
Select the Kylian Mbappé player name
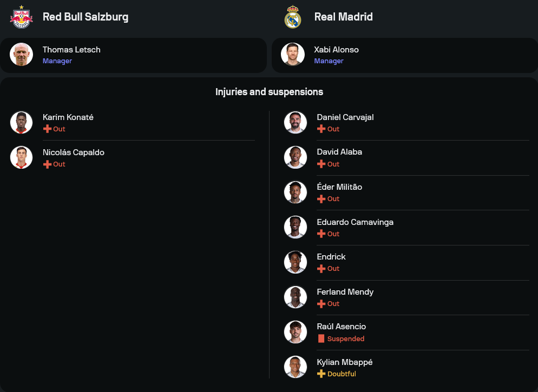pos(344,362)
